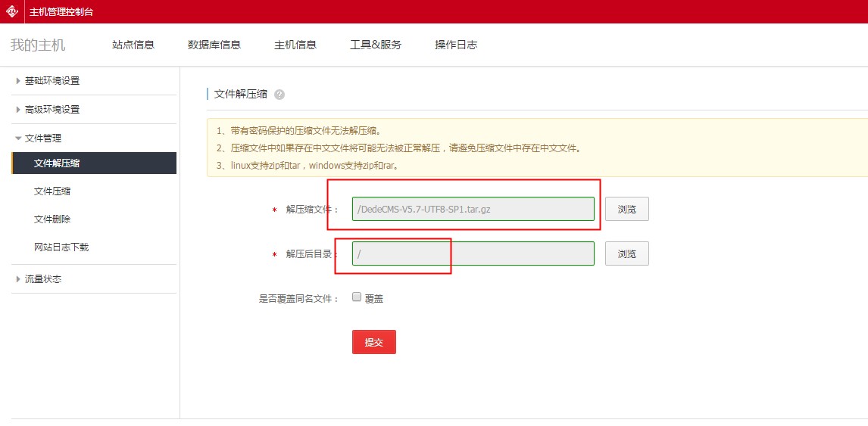Switch to 数据库信息 tab
This screenshot has height=426, width=868.
214,45
